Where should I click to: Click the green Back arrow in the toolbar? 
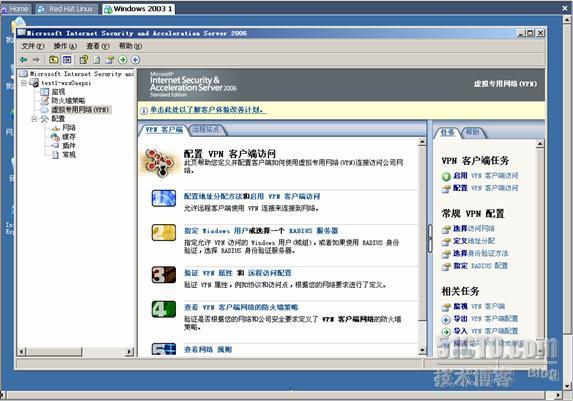point(24,59)
